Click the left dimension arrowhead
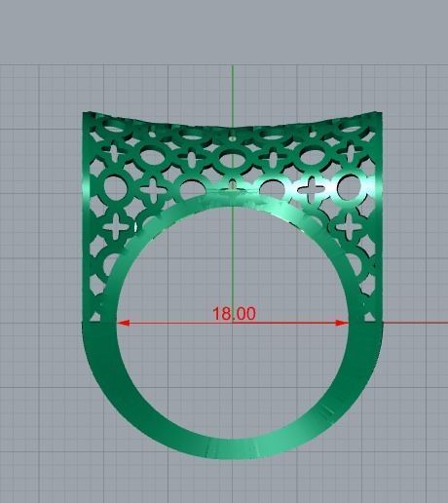The height and width of the screenshot is (503, 448). tap(124, 323)
